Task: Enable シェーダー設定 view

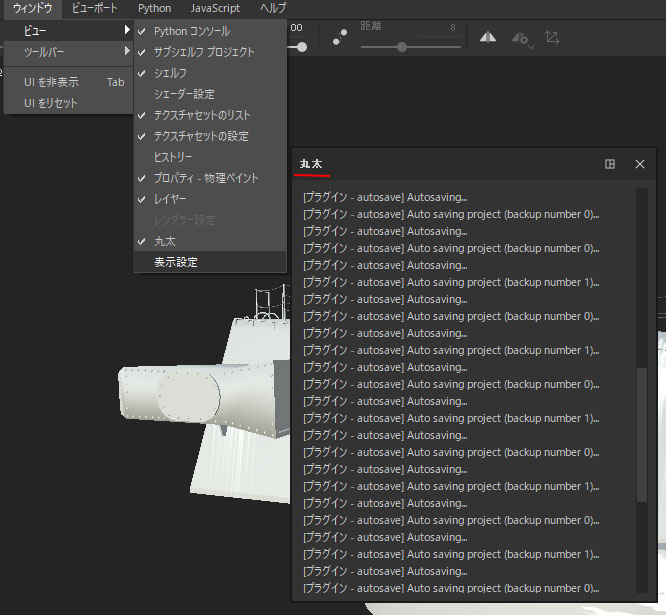Action: point(210,94)
